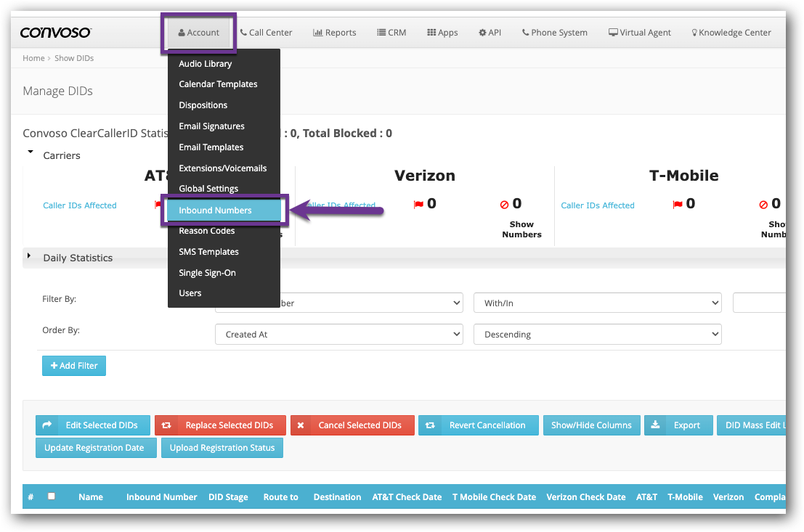The height and width of the screenshot is (532, 804).
Task: Open the Filter By field dropdown
Action: 339,303
